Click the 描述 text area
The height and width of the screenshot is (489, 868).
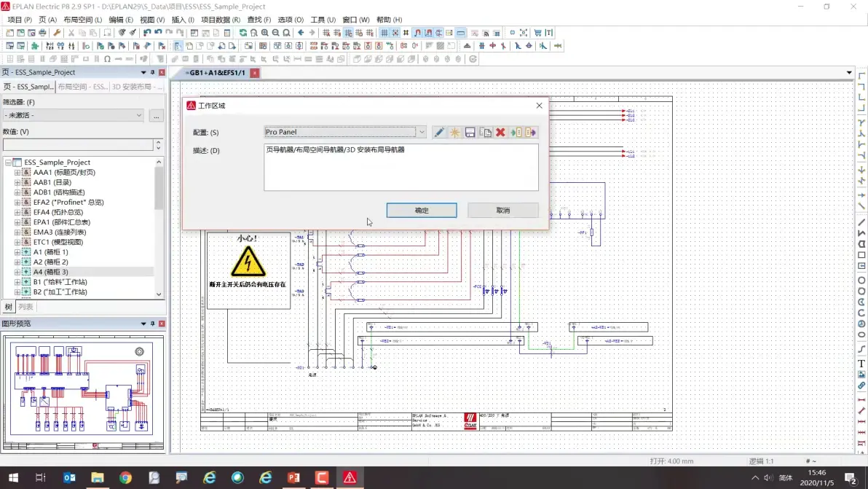[401, 167]
